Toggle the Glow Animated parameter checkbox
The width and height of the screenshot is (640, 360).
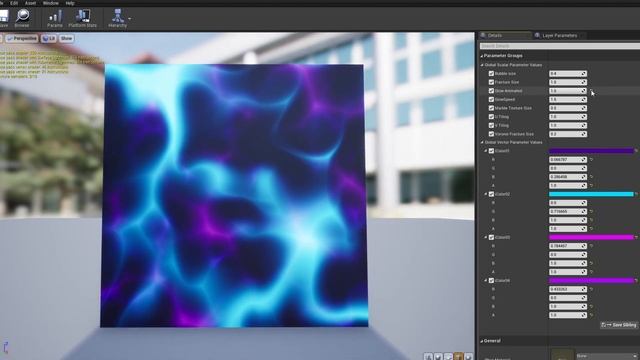491,91
